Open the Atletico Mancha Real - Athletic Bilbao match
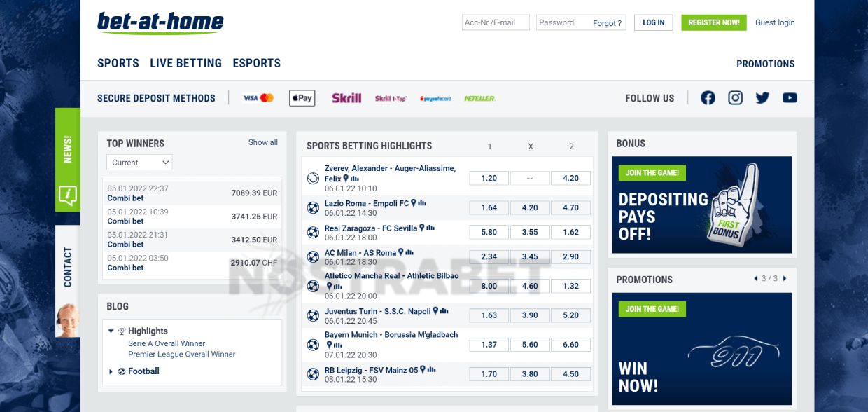The height and width of the screenshot is (412, 868). [x=392, y=276]
